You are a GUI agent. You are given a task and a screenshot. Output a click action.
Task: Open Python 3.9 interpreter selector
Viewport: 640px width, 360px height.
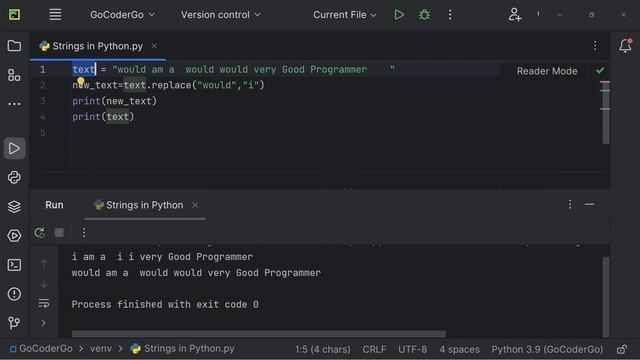547,349
